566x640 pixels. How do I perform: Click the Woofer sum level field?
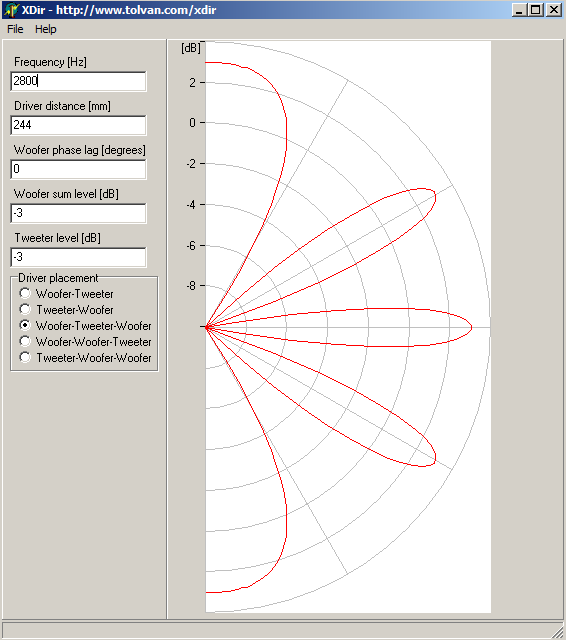pyautogui.click(x=78, y=213)
